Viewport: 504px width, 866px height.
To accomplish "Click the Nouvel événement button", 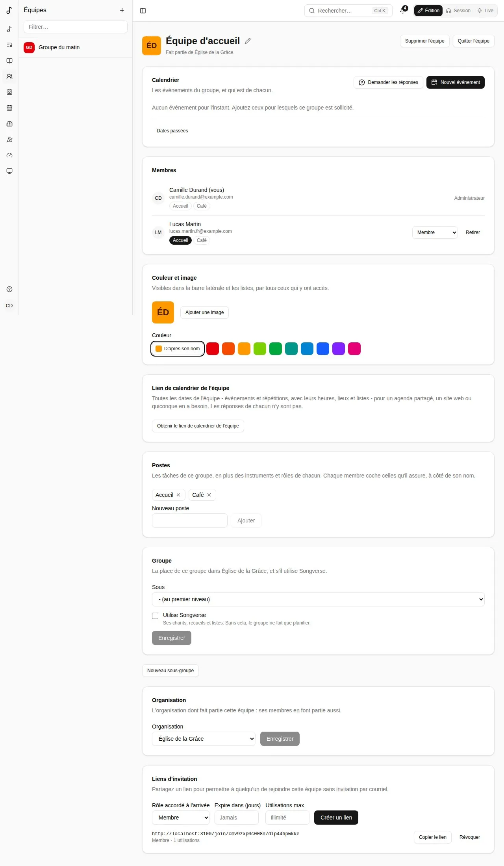I will [x=456, y=82].
